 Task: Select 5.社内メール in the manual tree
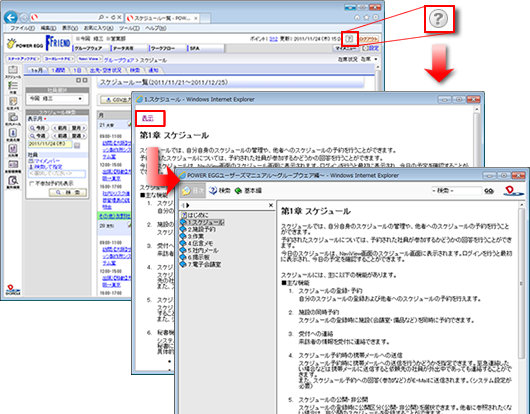pos(203,250)
